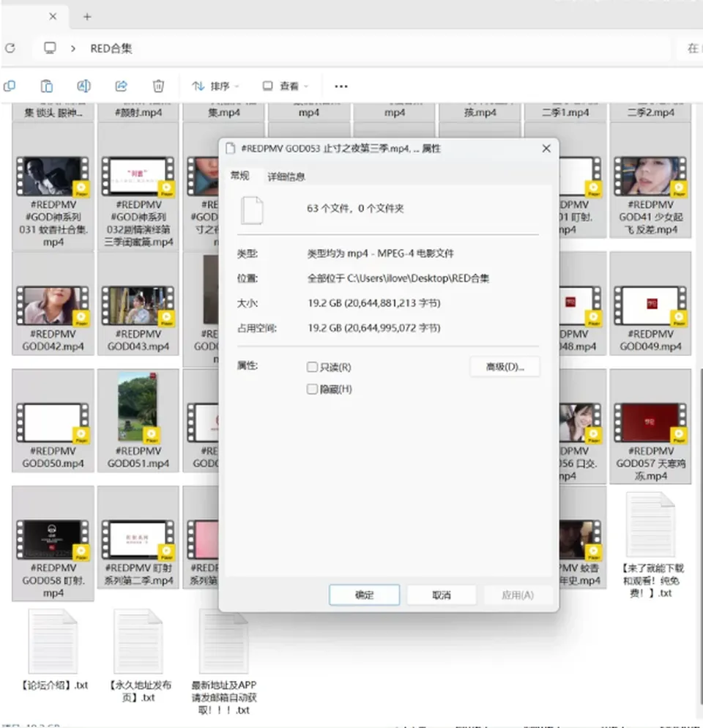Click the 确定 button
This screenshot has width=703, height=728.
(x=364, y=595)
